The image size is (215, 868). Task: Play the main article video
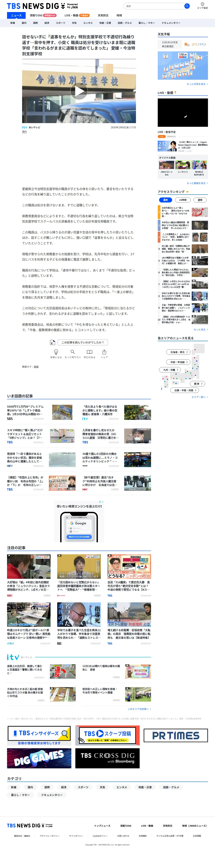(x=79, y=91)
